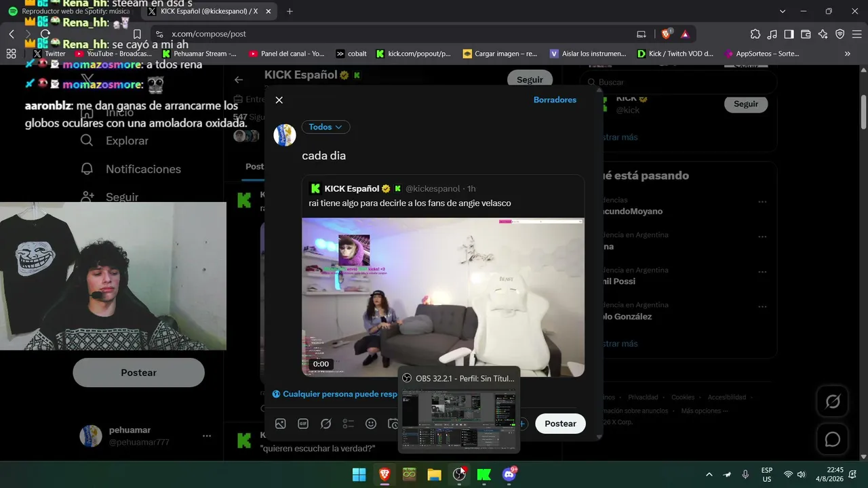
Task: Add another post to the thread
Action: click(x=522, y=424)
